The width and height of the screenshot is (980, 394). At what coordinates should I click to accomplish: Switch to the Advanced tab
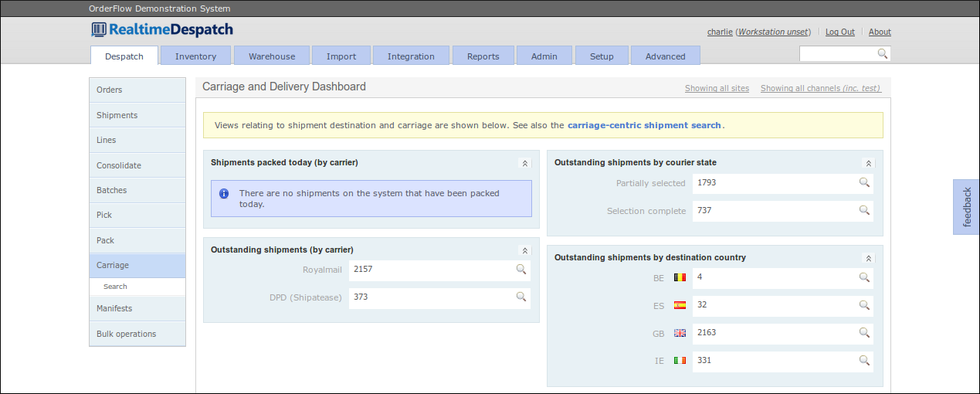[666, 56]
